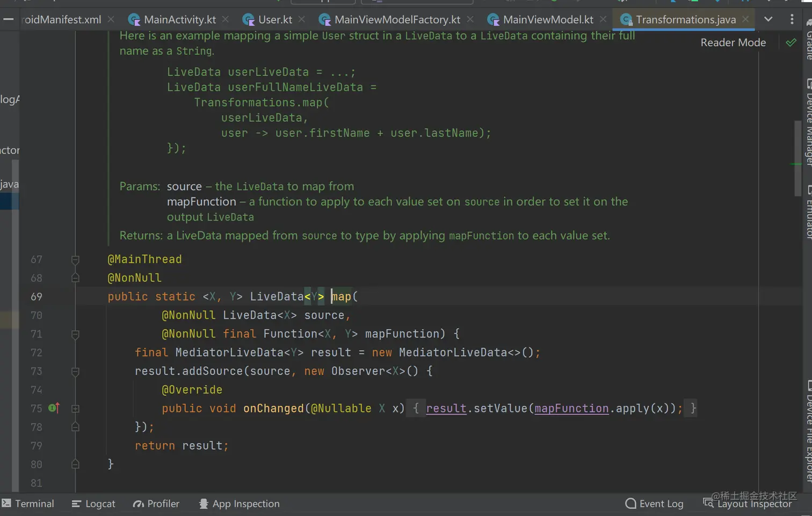Click the collapse dash icon left of tabs
The image size is (812, 516).
coord(9,19)
